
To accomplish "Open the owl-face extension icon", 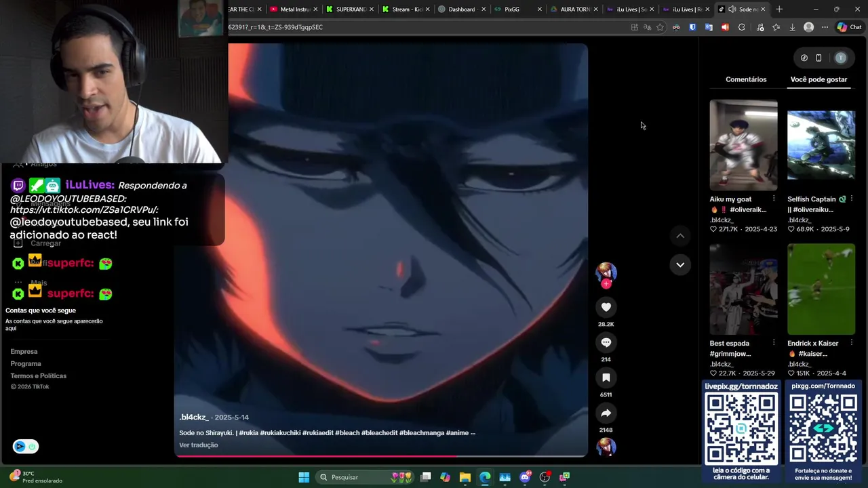I will click(x=676, y=27).
